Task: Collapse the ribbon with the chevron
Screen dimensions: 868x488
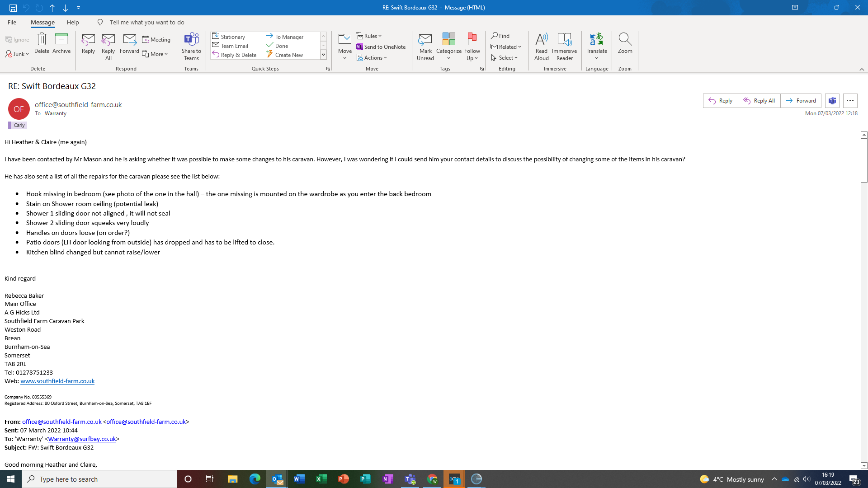Action: pyautogui.click(x=862, y=69)
